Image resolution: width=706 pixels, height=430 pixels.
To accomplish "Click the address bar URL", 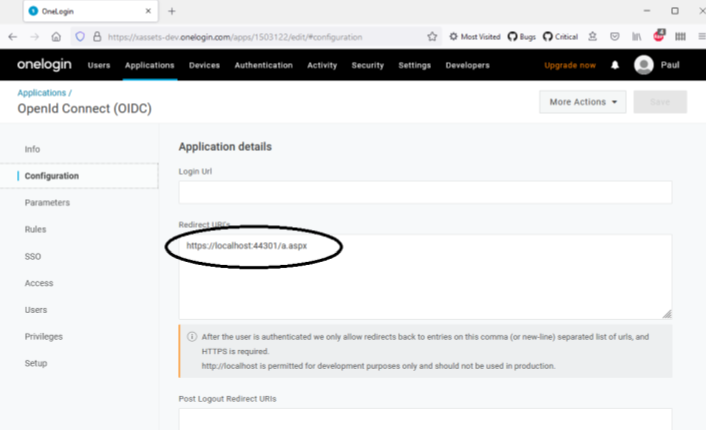I will click(x=235, y=37).
